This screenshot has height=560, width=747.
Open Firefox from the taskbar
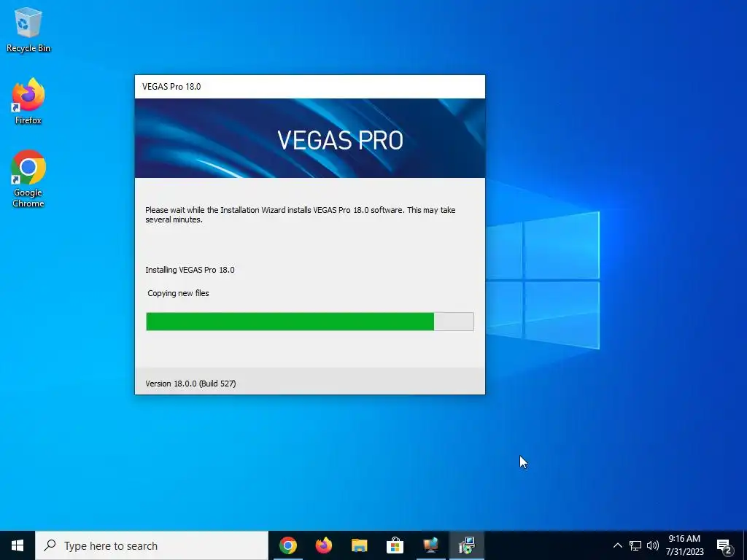pos(324,545)
